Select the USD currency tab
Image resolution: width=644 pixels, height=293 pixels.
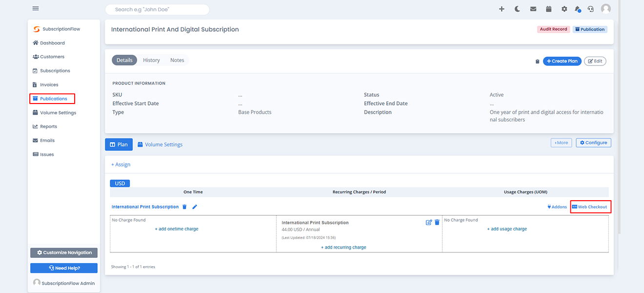[x=120, y=184]
